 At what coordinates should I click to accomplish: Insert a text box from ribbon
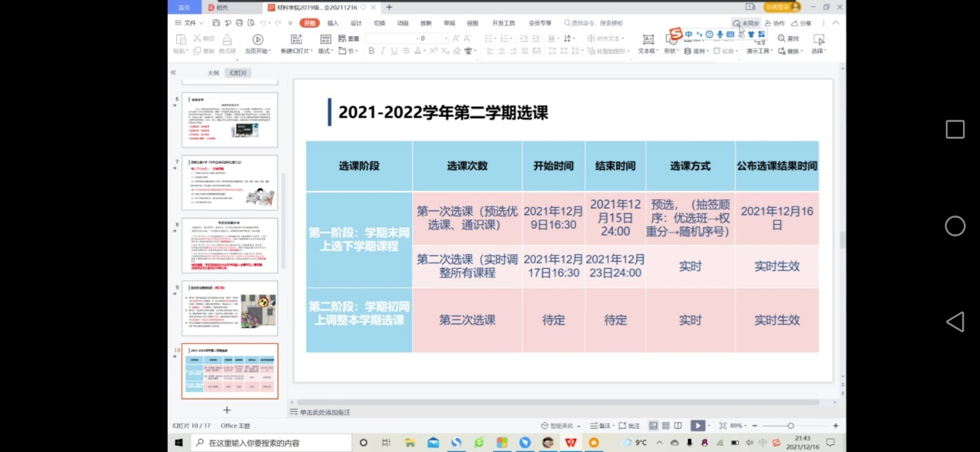tap(648, 39)
